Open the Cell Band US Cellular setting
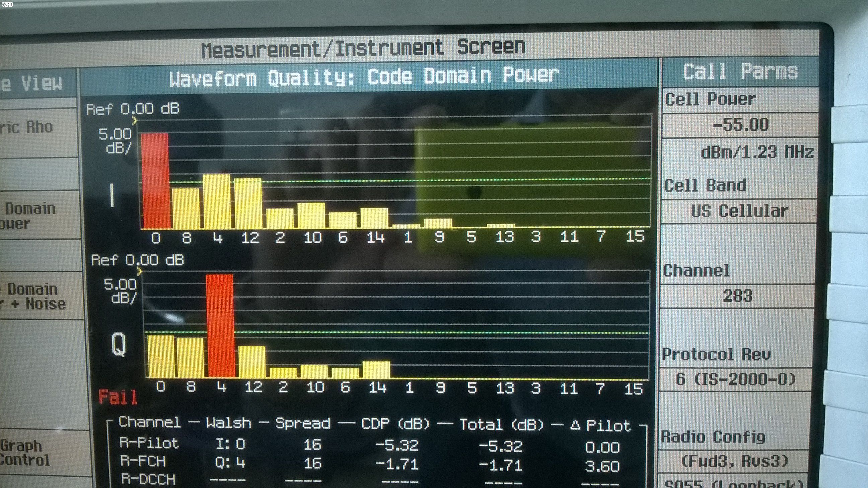868x488 pixels. (739, 211)
